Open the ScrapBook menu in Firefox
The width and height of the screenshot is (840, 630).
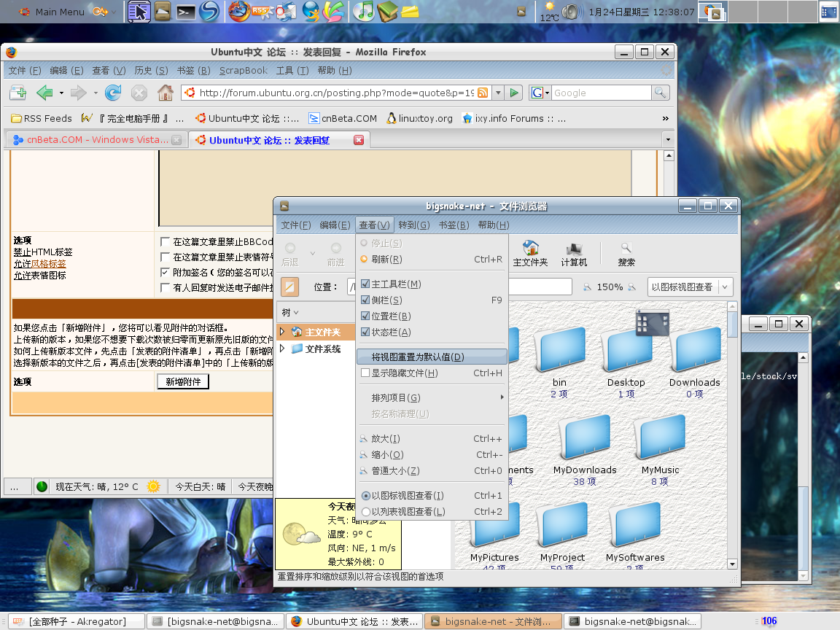tap(244, 71)
